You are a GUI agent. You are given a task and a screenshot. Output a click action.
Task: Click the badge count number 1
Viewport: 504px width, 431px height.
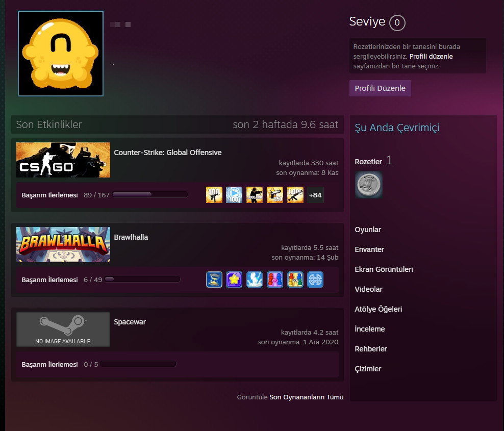(389, 160)
